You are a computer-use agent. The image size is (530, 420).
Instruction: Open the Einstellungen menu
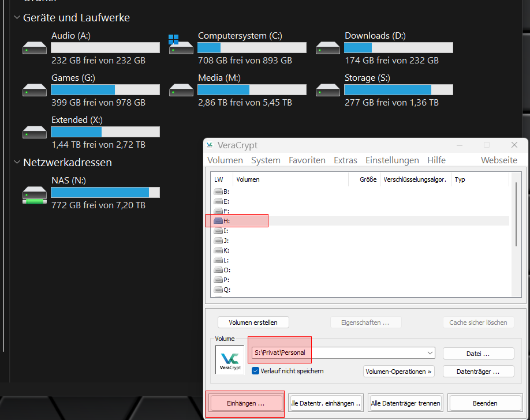tap(392, 160)
